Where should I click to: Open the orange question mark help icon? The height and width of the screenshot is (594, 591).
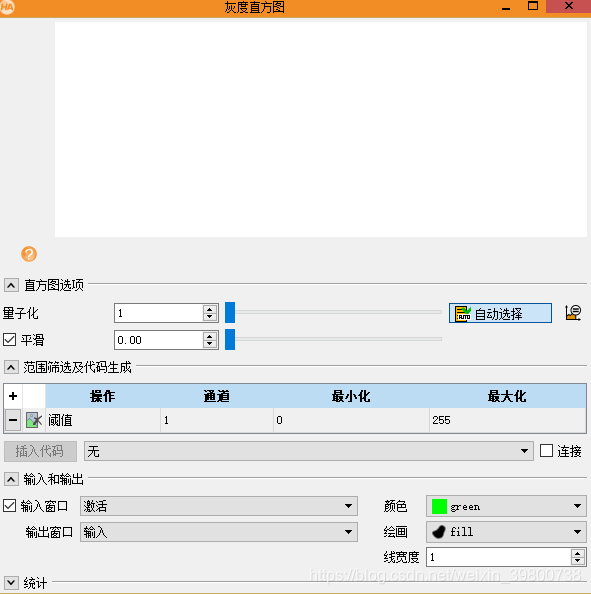coord(29,254)
